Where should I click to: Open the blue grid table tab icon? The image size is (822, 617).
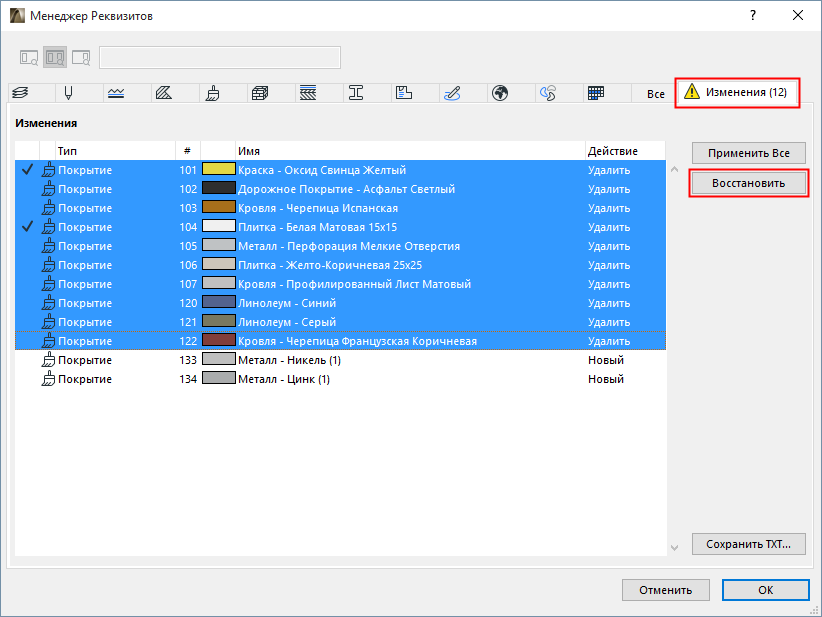(596, 93)
